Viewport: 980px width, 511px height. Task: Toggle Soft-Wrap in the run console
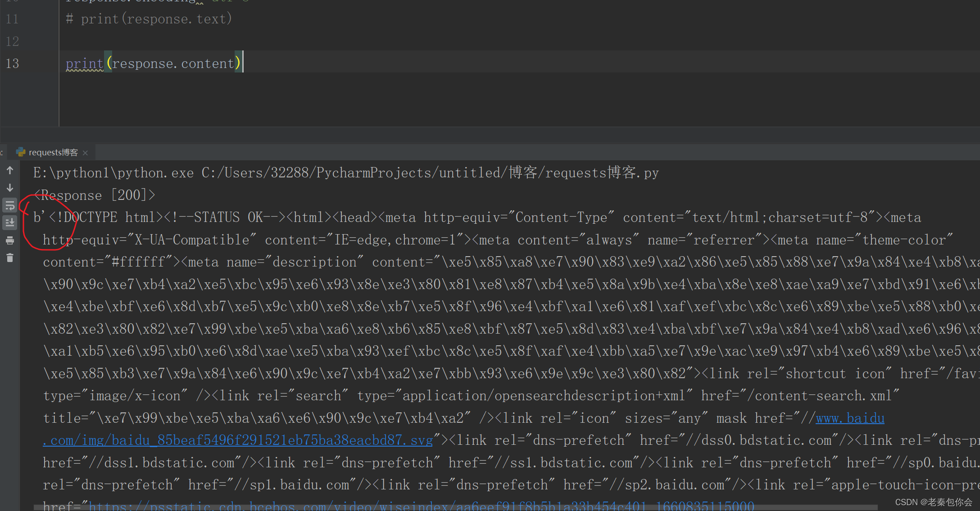[10, 206]
